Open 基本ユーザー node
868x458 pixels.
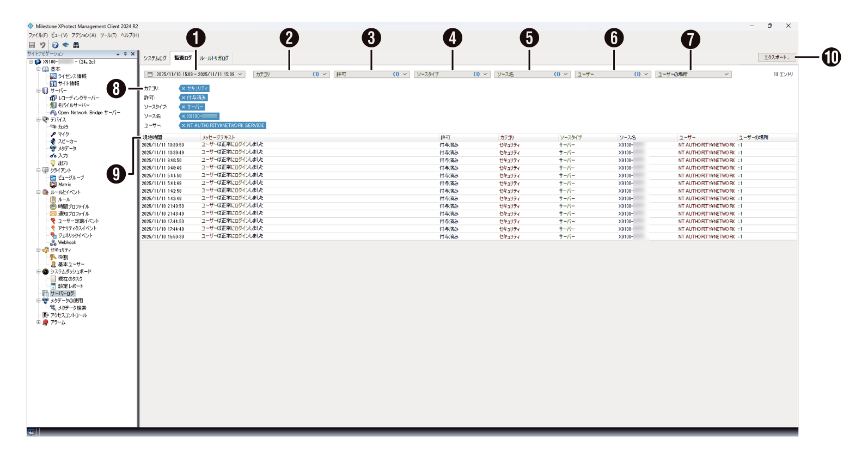[x=71, y=264]
